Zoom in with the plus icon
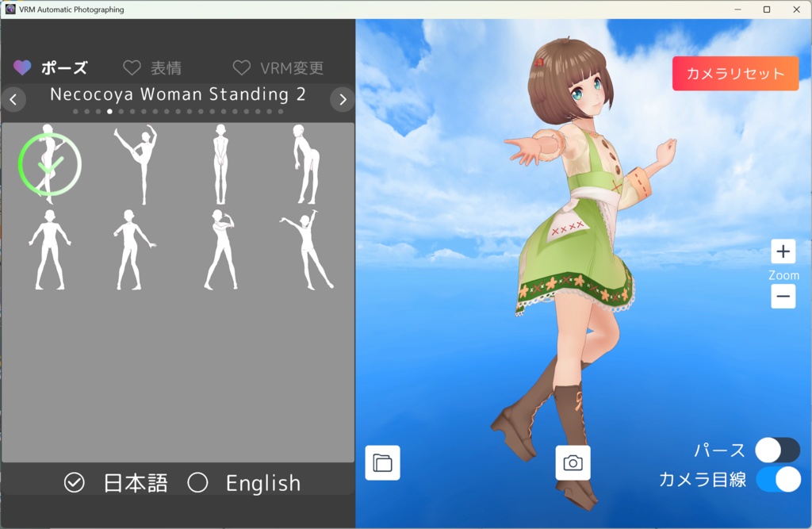The width and height of the screenshot is (812, 529). pyautogui.click(x=783, y=251)
